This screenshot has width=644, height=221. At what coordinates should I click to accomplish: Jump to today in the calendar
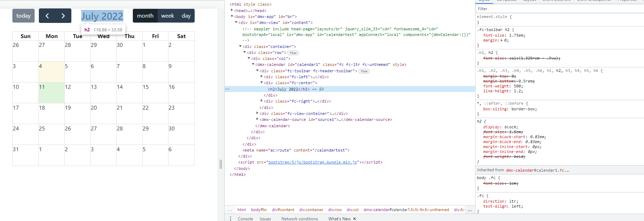23,16
